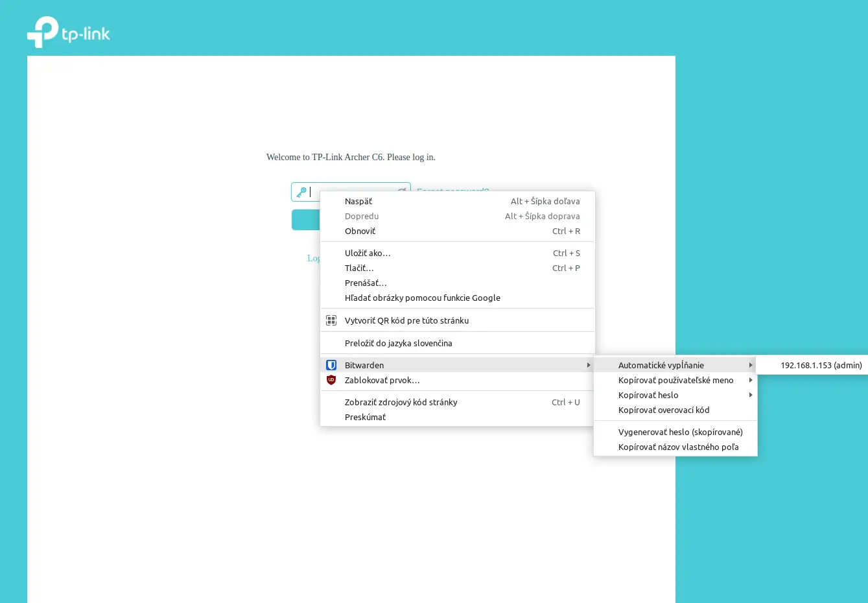The height and width of the screenshot is (603, 868).
Task: Expand Automatické vypĺňanie submenu arrow
Action: pyautogui.click(x=751, y=365)
